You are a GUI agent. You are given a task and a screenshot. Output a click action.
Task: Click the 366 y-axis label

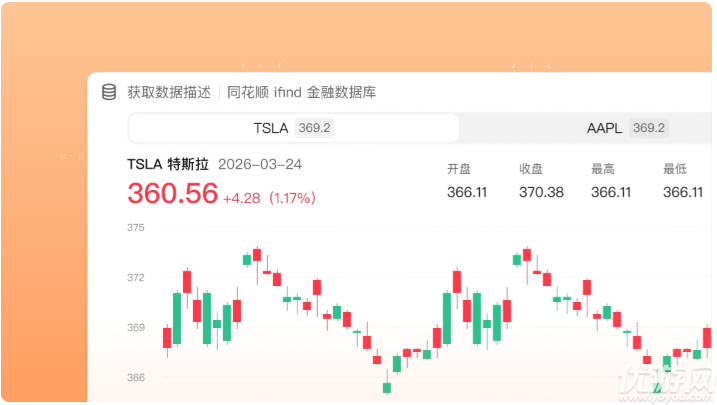pos(136,378)
